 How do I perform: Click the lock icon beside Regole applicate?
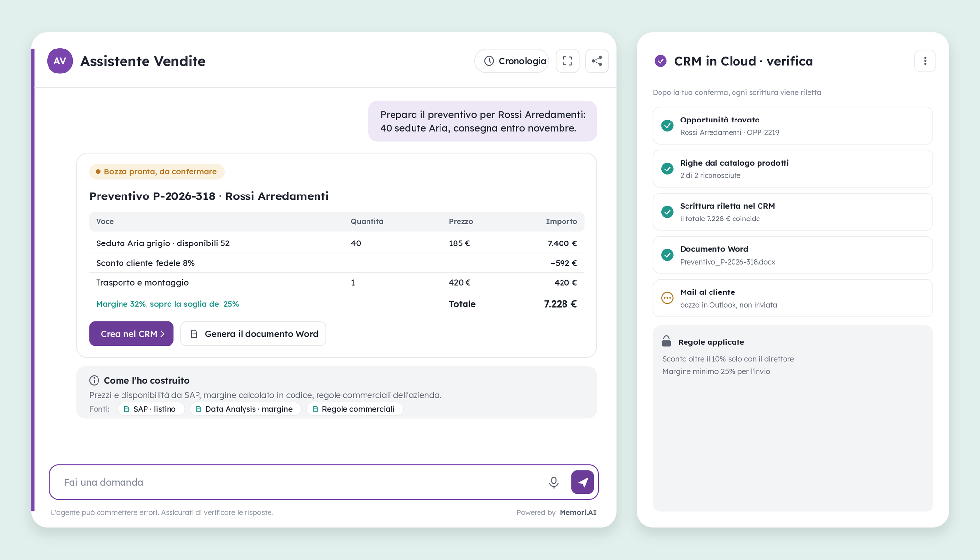[666, 341]
